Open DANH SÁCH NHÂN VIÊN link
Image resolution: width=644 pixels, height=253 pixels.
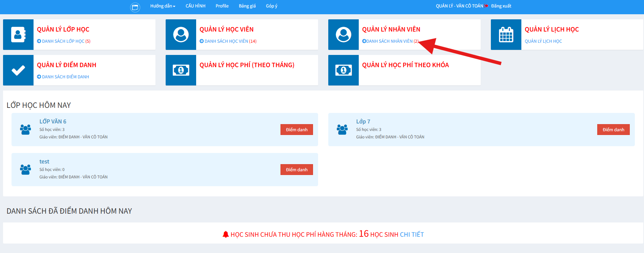[x=390, y=41]
